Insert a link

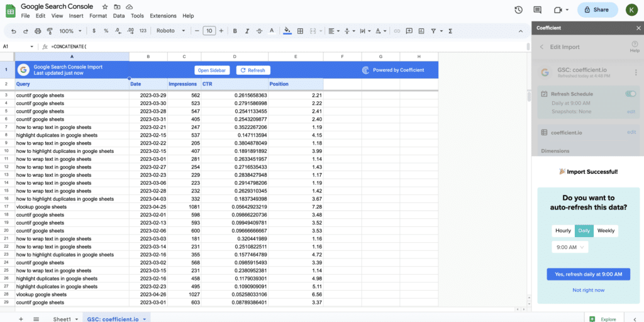(397, 31)
